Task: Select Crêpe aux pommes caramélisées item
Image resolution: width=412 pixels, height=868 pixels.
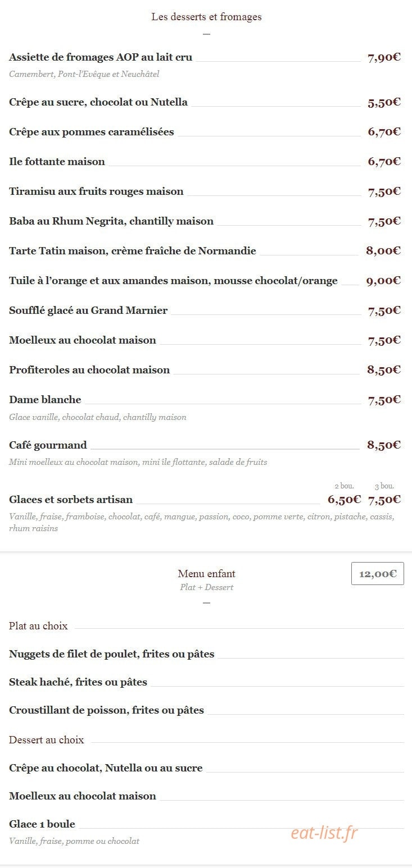Action: (92, 132)
